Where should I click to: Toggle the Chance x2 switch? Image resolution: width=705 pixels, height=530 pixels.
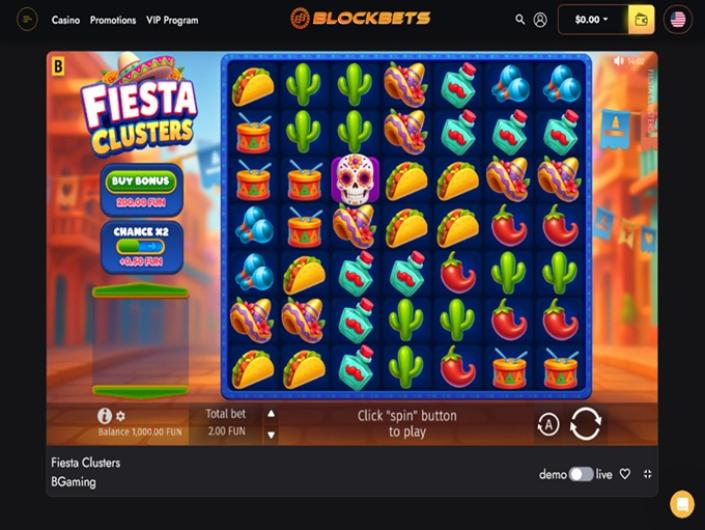[141, 246]
